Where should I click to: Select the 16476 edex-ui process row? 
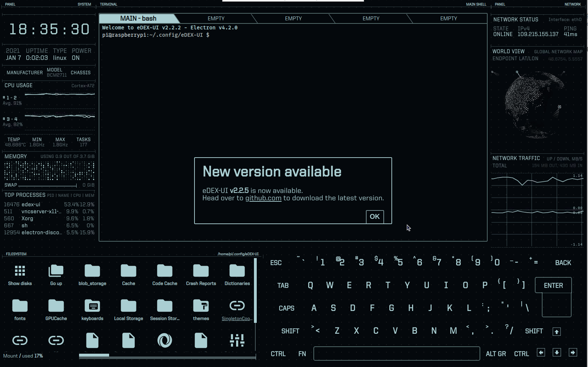tap(49, 205)
